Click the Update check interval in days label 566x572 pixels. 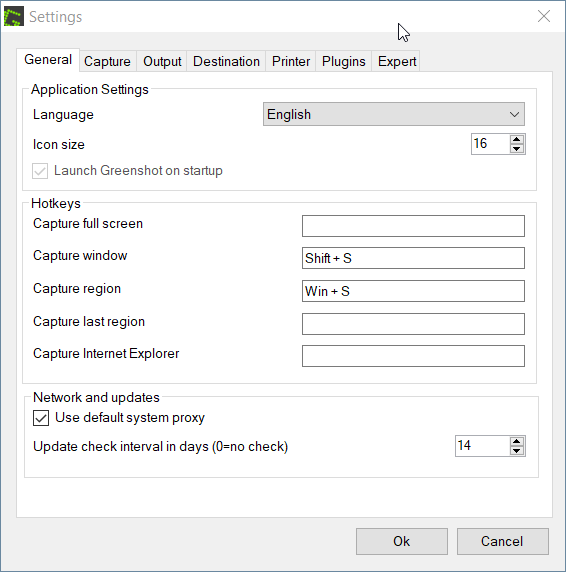(160, 447)
